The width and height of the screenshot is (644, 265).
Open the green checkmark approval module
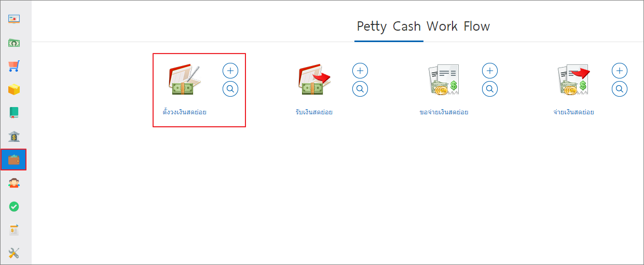point(14,206)
